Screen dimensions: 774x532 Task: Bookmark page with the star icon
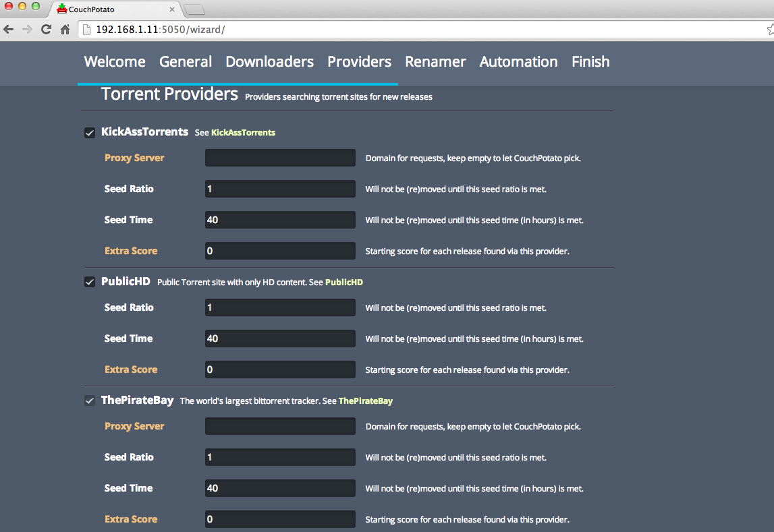[770, 30]
